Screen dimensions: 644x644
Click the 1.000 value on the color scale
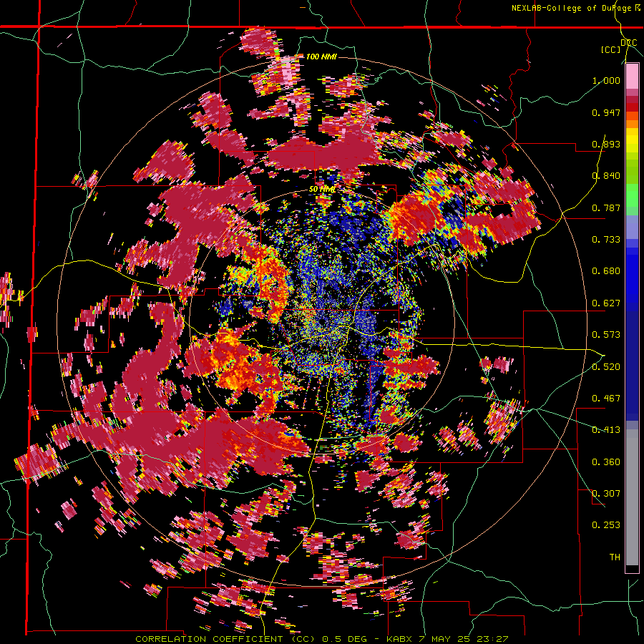point(606,80)
